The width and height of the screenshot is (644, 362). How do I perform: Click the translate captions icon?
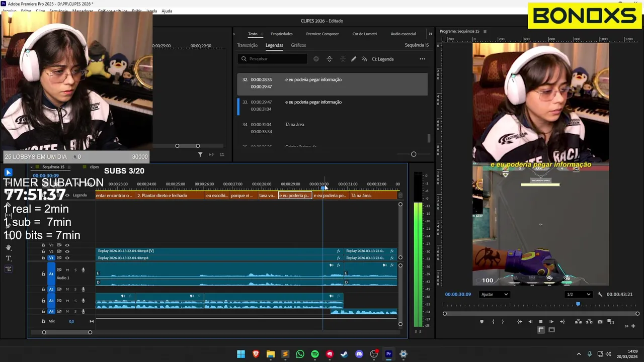(364, 59)
